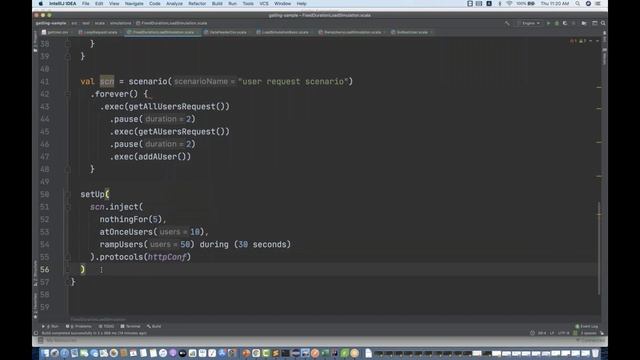Click the LF line separator in status bar
Viewport: 640px width, 360px height.
click(552, 333)
